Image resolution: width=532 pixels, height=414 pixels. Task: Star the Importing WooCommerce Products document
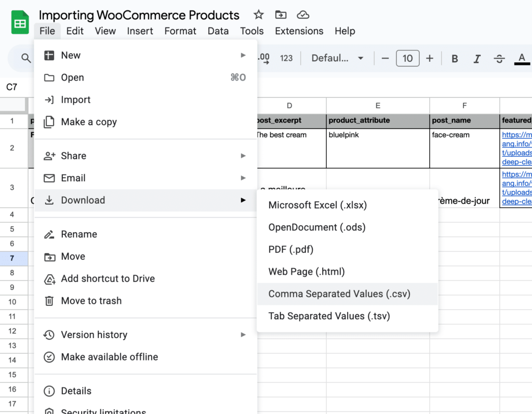[259, 15]
